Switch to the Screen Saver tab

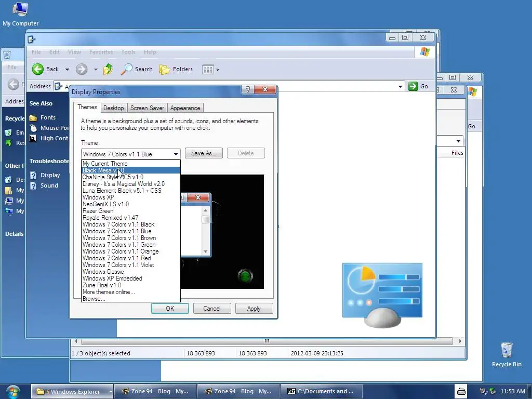coord(147,108)
